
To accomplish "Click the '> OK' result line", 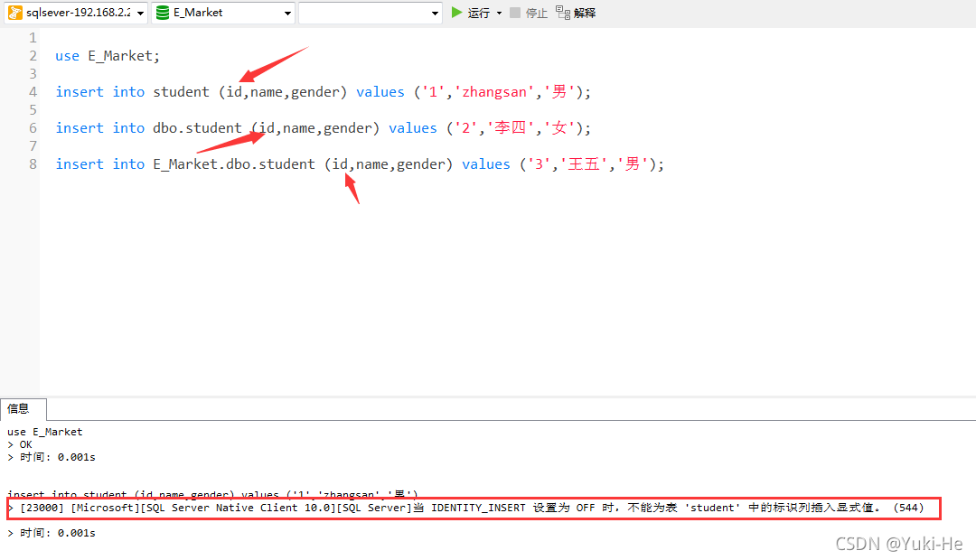I will (x=20, y=444).
